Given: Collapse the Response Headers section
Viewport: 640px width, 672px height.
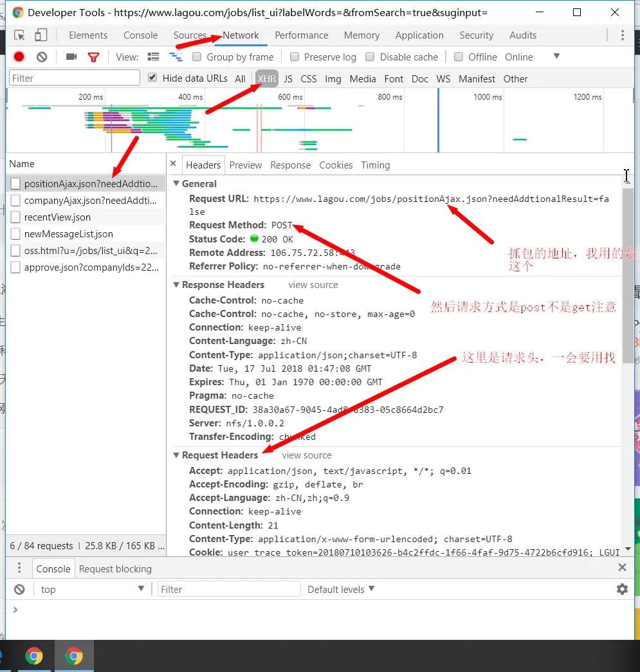Looking at the screenshot, I should pos(176,285).
